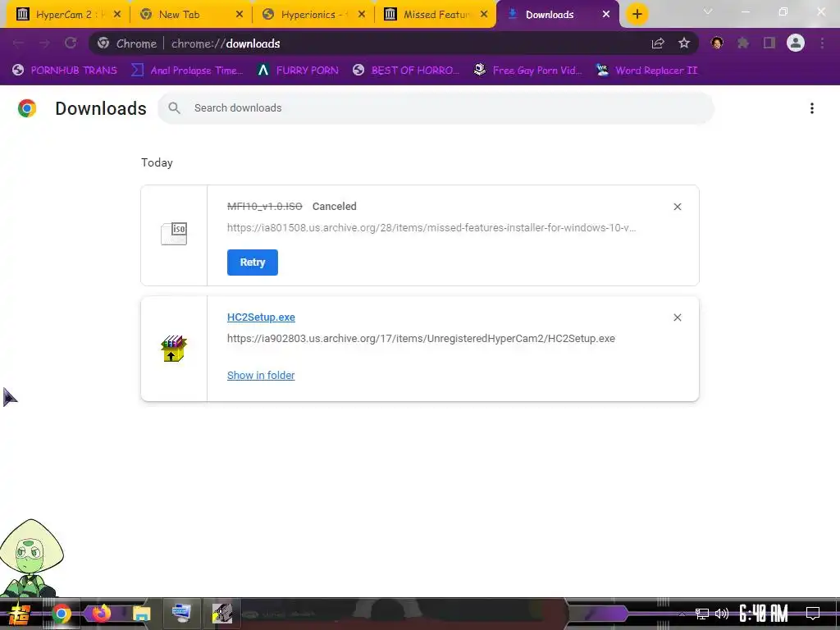
Task: Open the HC2Setup.exe download link
Action: click(261, 317)
